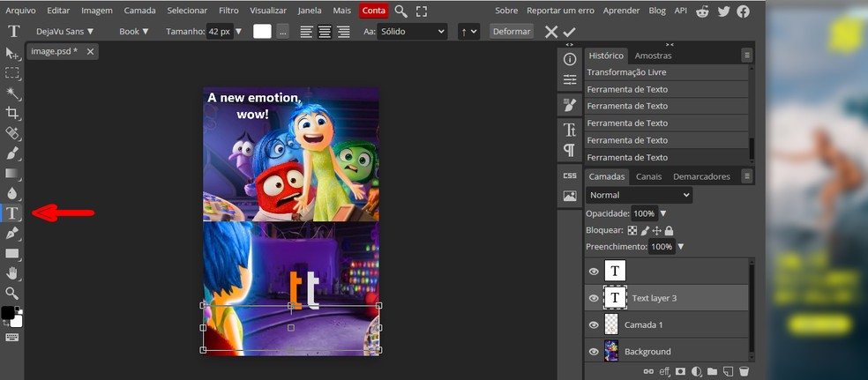Open the Brush settings panel icon
Screen dimensions: 868x380
click(x=570, y=105)
